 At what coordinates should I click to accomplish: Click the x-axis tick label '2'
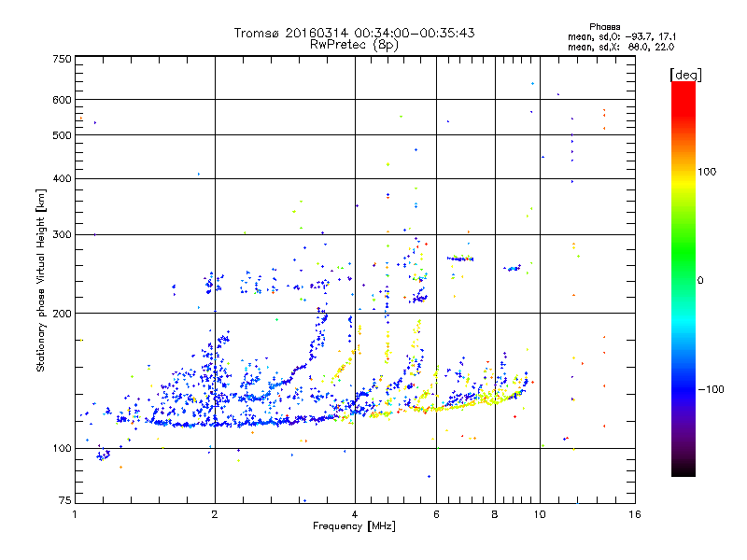(215, 514)
